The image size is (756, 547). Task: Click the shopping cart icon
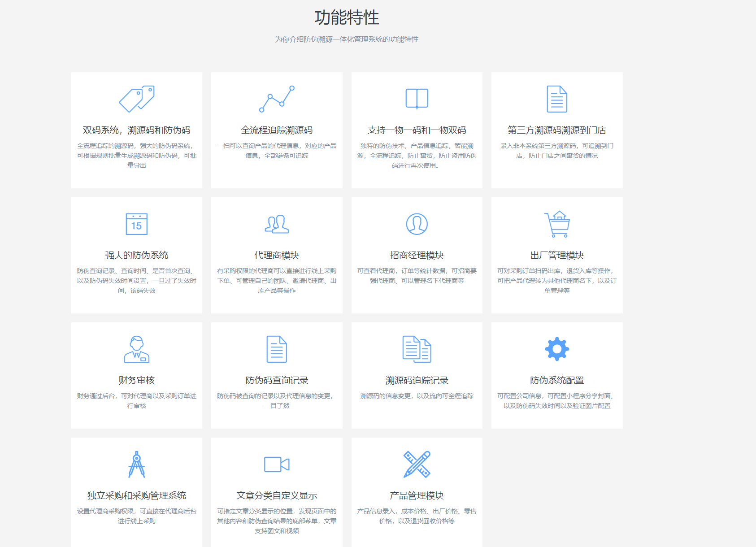point(557,224)
